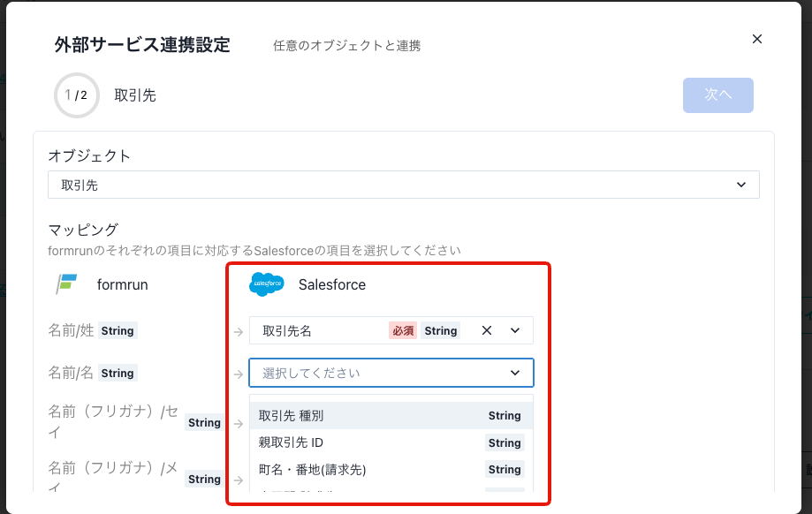Screen dimensions: 812x514
Task: Click the formrun column heading text
Action: (122, 284)
